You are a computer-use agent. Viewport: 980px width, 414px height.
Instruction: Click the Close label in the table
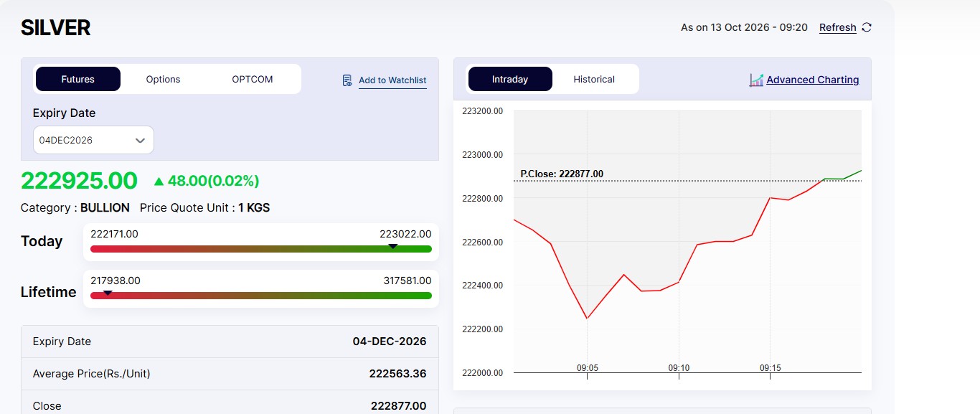pos(47,406)
